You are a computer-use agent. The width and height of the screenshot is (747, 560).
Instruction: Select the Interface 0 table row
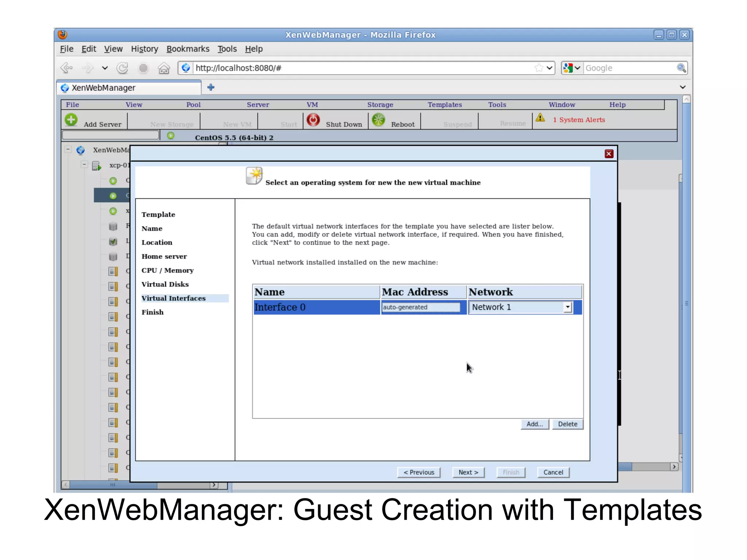[418, 307]
